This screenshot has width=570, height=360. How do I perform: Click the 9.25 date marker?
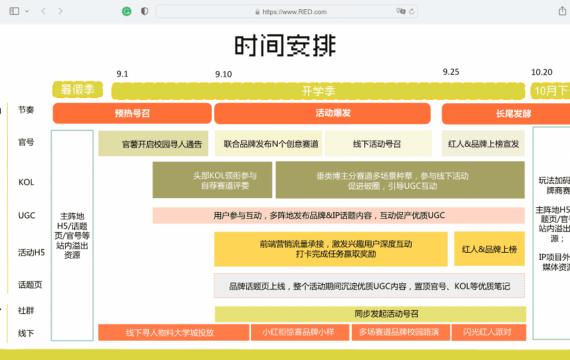pyautogui.click(x=451, y=72)
